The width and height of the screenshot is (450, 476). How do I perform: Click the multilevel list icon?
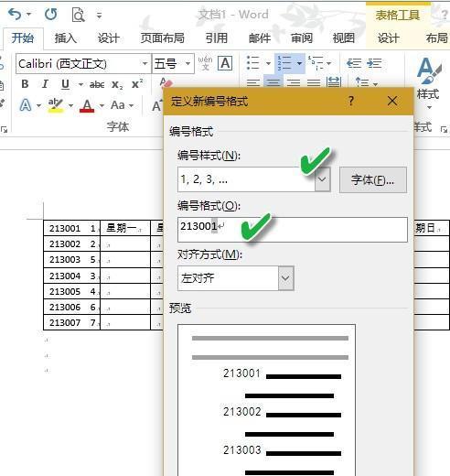[316, 63]
